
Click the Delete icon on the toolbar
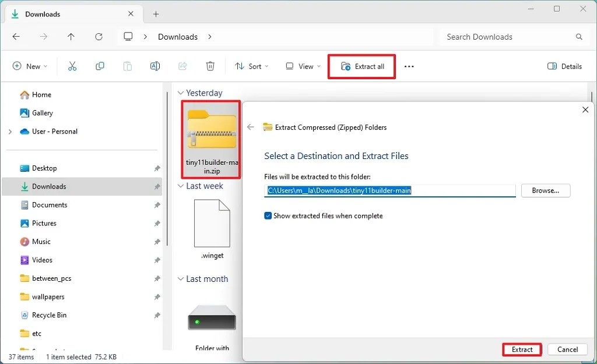coord(210,66)
